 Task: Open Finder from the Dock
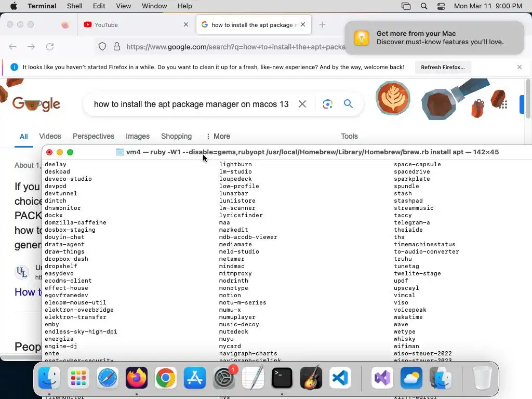point(49,378)
